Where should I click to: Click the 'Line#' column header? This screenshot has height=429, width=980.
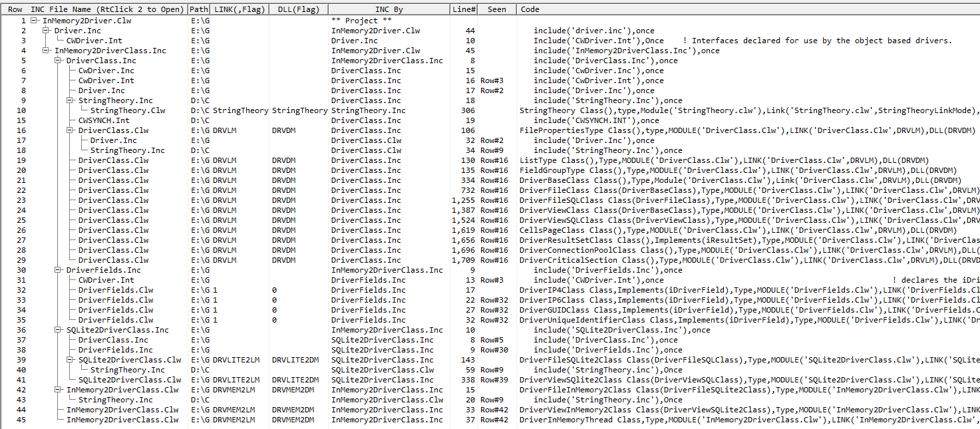[x=464, y=9]
